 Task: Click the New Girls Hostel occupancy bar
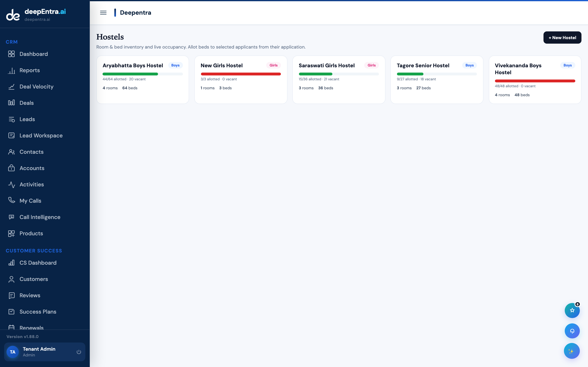[241, 74]
